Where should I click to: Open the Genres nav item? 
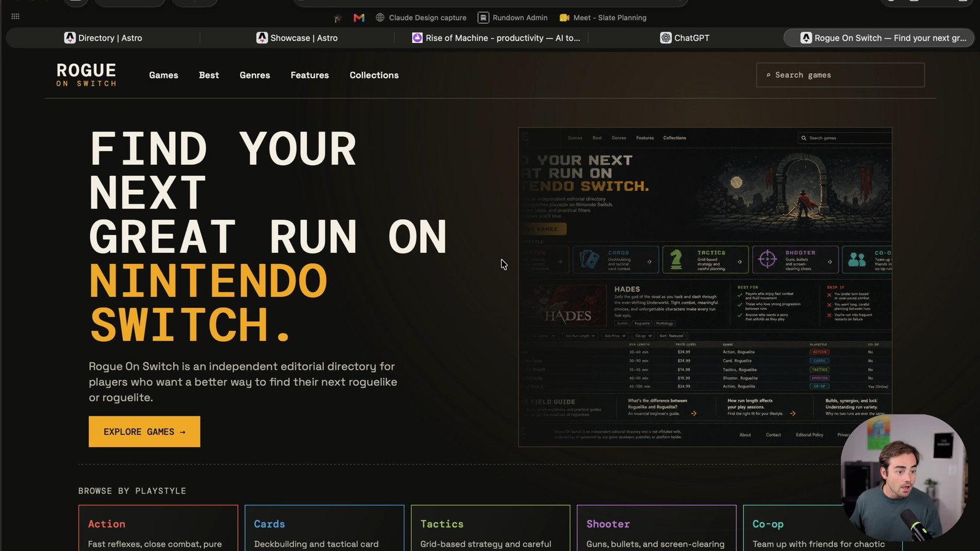(255, 75)
